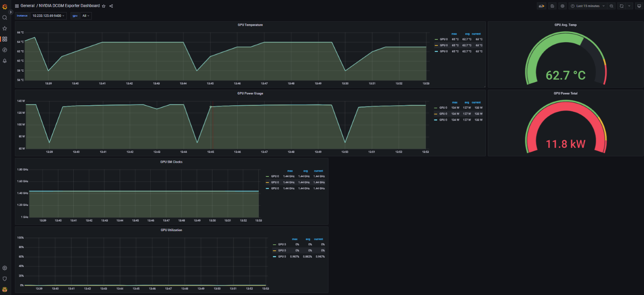Open the instance dropdown showing 10.233.125.69:9400

tap(48, 16)
